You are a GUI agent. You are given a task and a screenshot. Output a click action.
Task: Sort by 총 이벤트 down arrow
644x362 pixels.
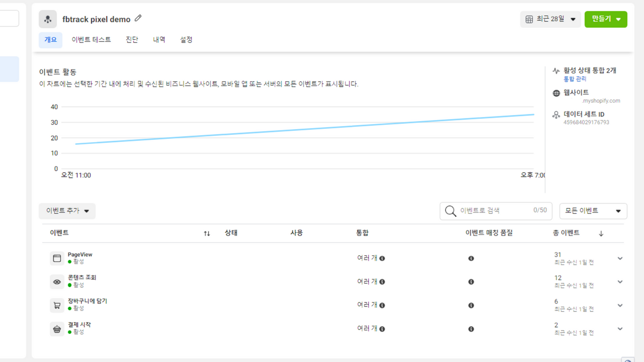click(x=601, y=233)
